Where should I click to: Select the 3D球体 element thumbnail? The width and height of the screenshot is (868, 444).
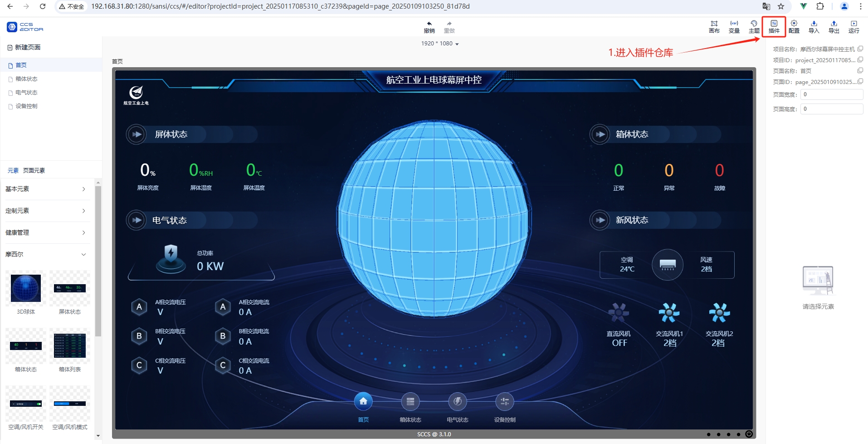tap(26, 288)
